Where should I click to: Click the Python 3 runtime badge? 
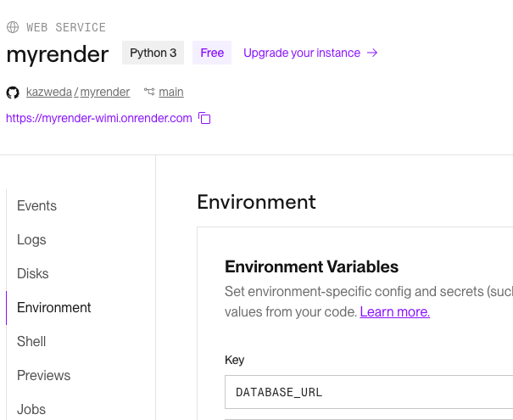[153, 53]
